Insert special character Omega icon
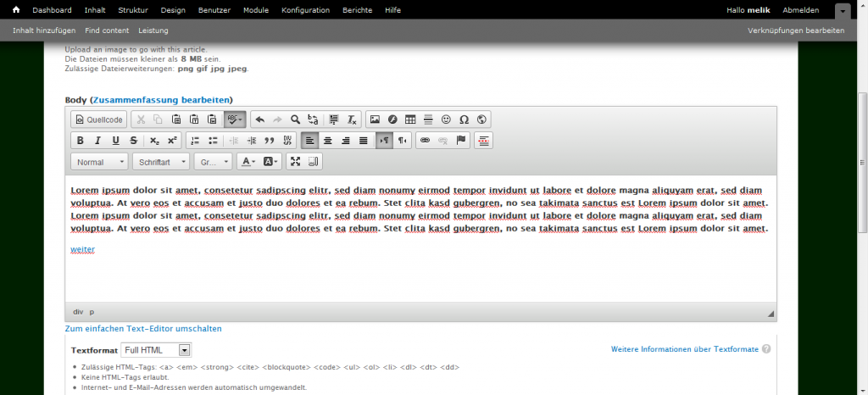 click(464, 120)
